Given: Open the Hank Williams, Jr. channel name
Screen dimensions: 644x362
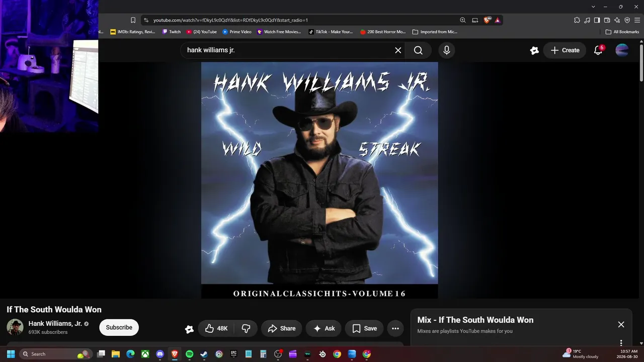Looking at the screenshot, I should pyautogui.click(x=55, y=323).
